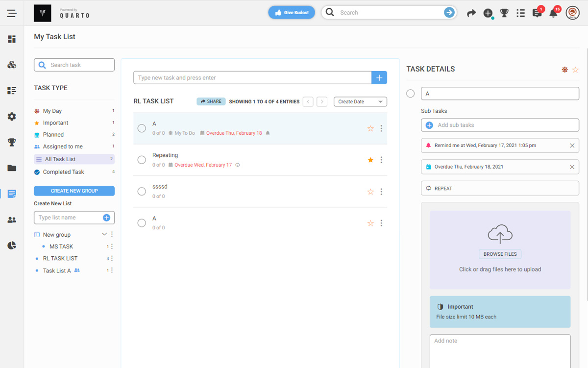Mark task A complete in Task Details
The height and width of the screenshot is (368, 588).
point(411,94)
